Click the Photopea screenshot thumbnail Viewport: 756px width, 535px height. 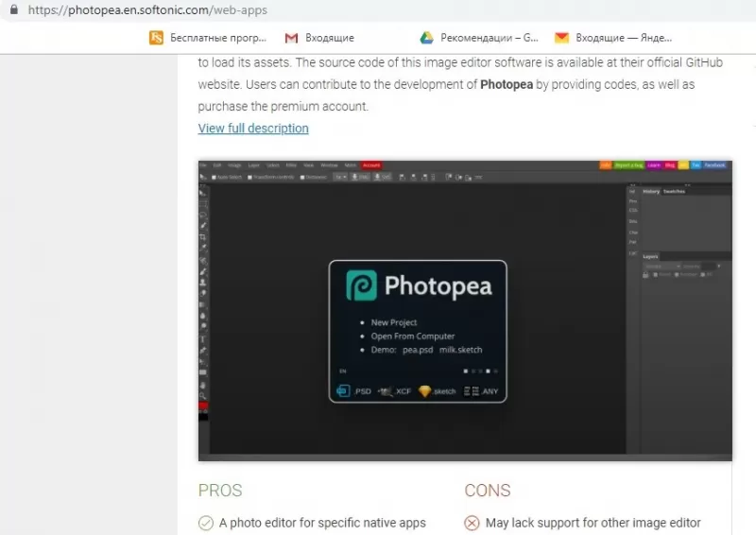click(x=465, y=311)
